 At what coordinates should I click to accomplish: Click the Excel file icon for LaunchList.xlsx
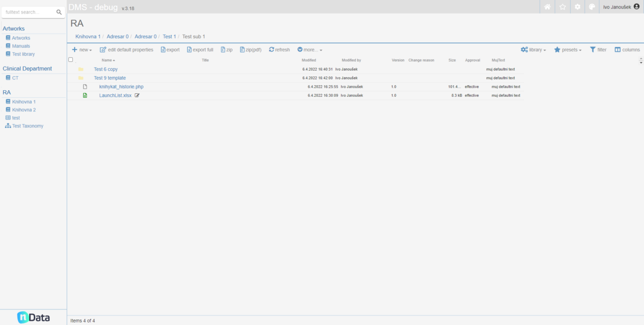[x=85, y=95]
